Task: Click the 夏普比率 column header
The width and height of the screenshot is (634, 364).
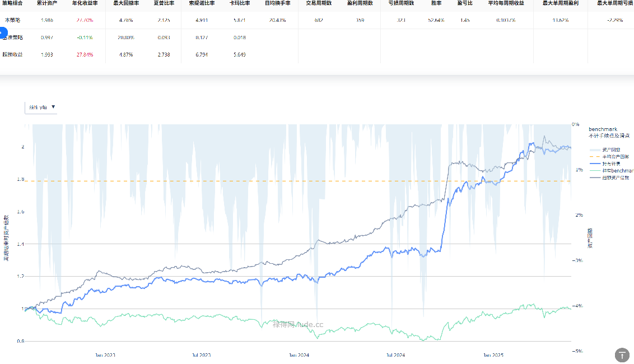Action: (x=164, y=3)
